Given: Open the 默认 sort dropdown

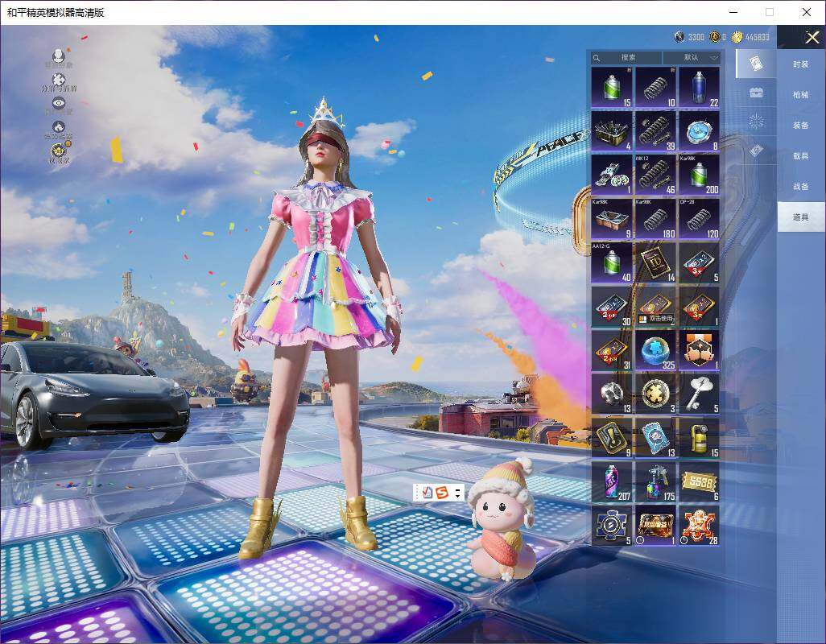Looking at the screenshot, I should [692, 57].
